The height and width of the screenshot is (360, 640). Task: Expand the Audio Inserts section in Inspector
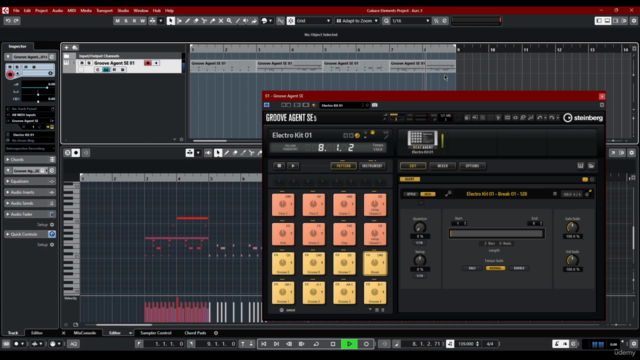(30, 192)
